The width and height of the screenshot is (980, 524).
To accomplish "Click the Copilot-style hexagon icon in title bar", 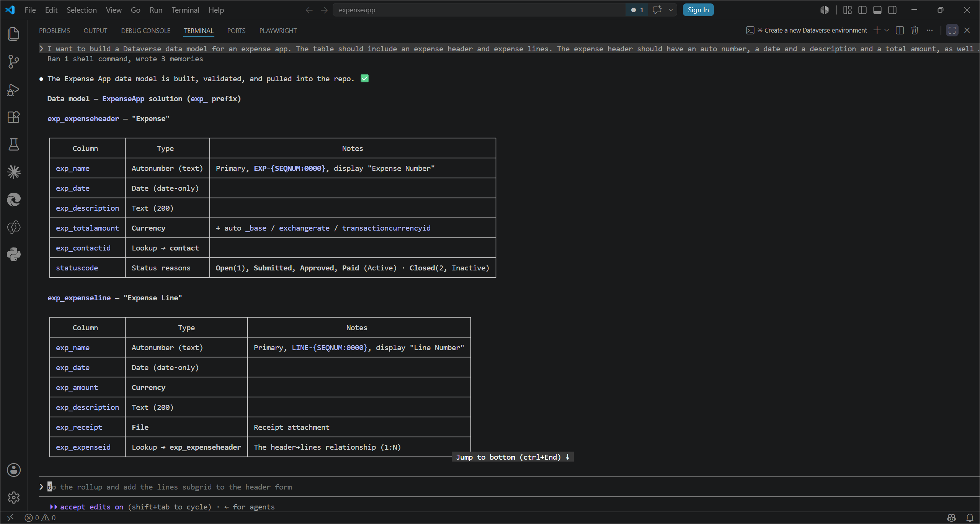I will click(x=825, y=10).
